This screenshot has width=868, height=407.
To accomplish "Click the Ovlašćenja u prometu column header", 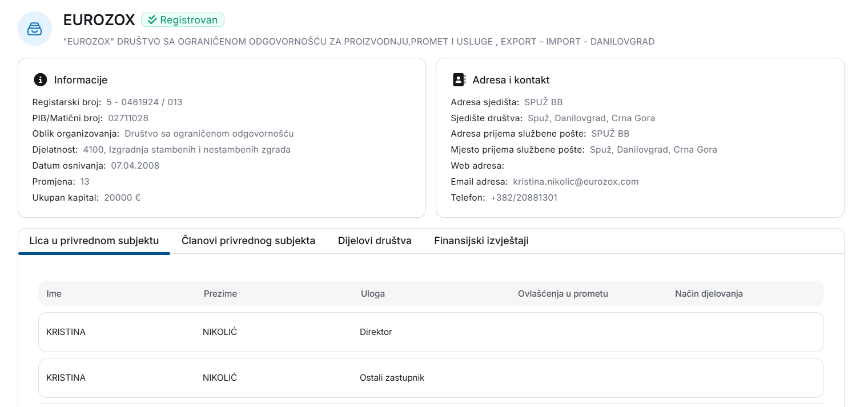I will click(x=563, y=294).
